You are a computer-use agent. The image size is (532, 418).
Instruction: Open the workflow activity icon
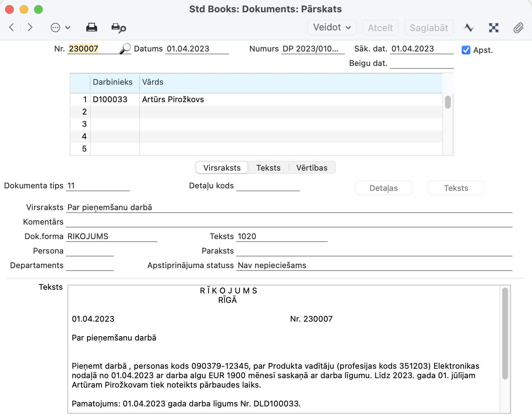[469, 28]
